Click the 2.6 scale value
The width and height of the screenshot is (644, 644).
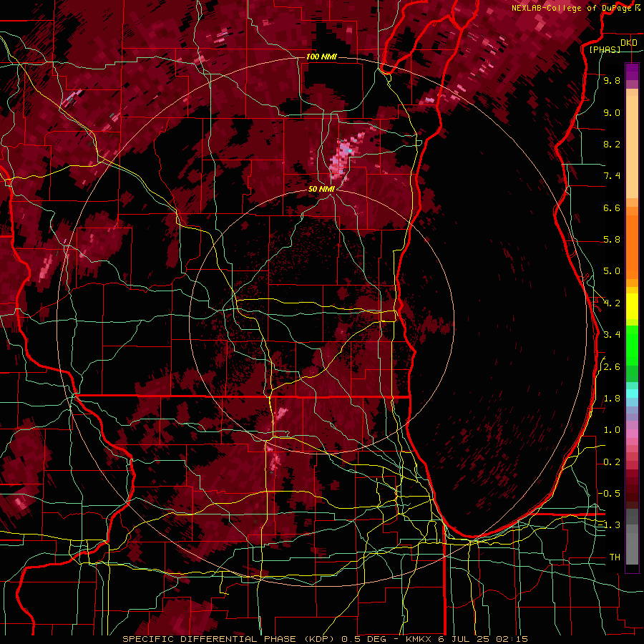(x=612, y=367)
